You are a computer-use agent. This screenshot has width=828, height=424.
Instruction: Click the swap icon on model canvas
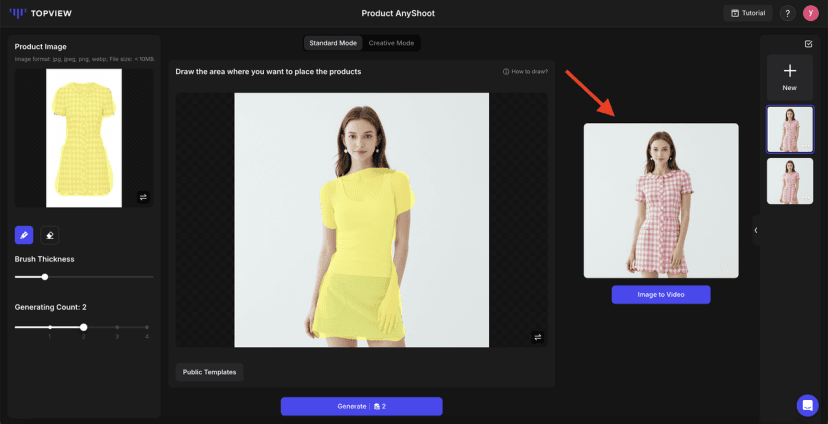tap(537, 337)
